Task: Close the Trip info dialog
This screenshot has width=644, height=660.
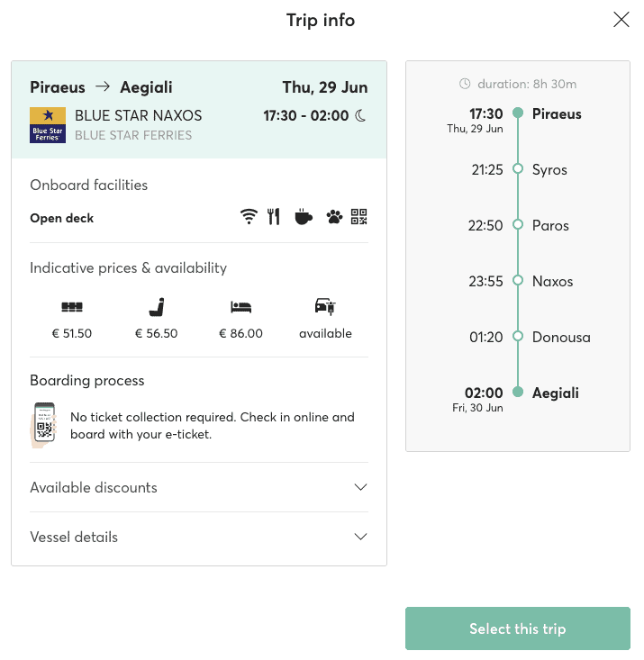Action: [x=621, y=20]
